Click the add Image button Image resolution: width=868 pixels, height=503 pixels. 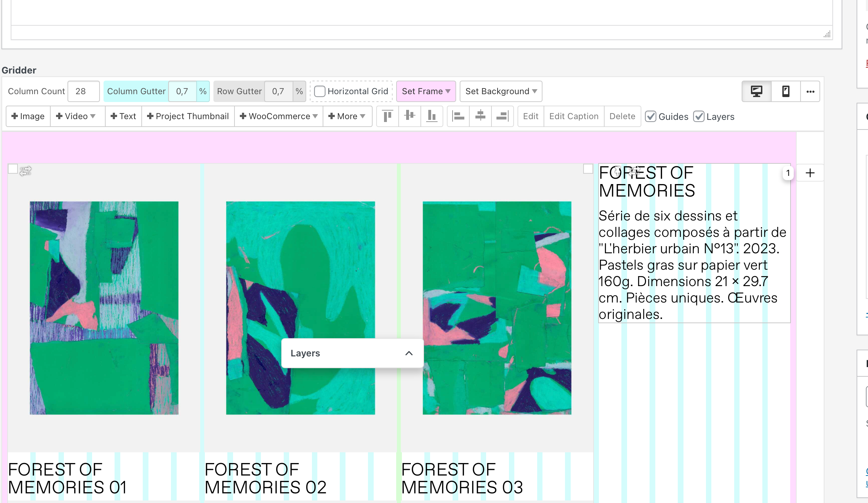point(28,116)
